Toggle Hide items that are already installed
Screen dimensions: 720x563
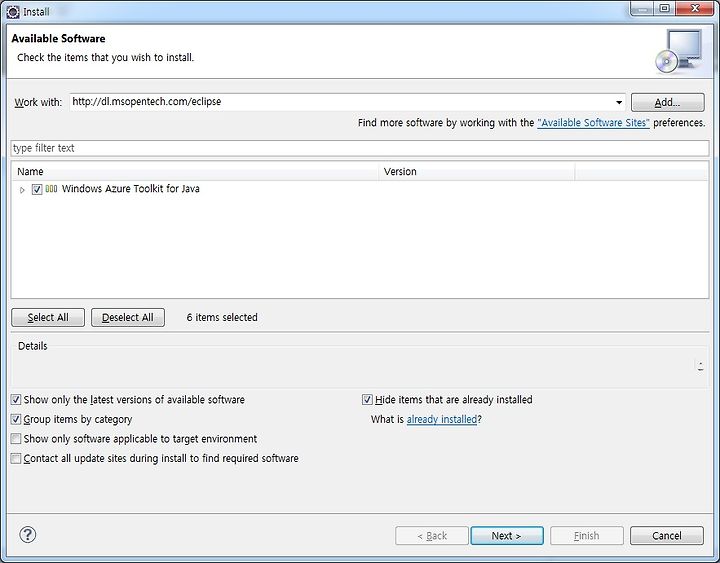(367, 400)
